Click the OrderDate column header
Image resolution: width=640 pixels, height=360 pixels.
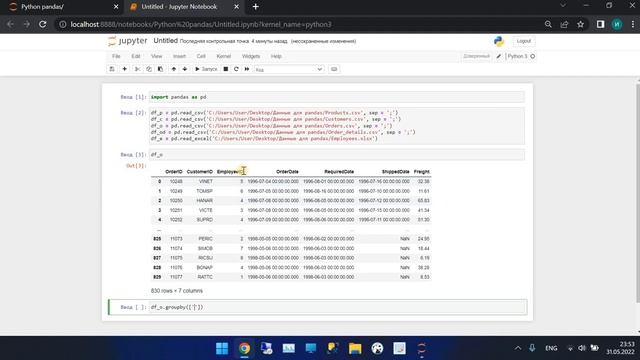pyautogui.click(x=287, y=172)
